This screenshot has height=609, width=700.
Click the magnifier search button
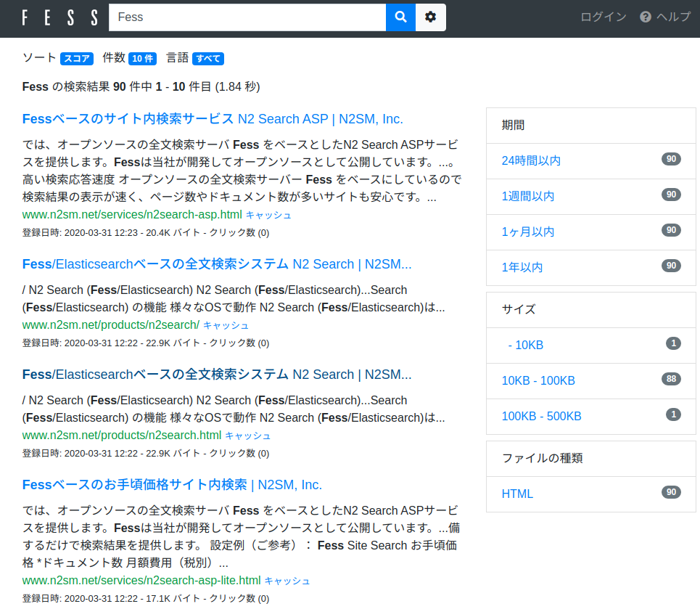coord(400,17)
